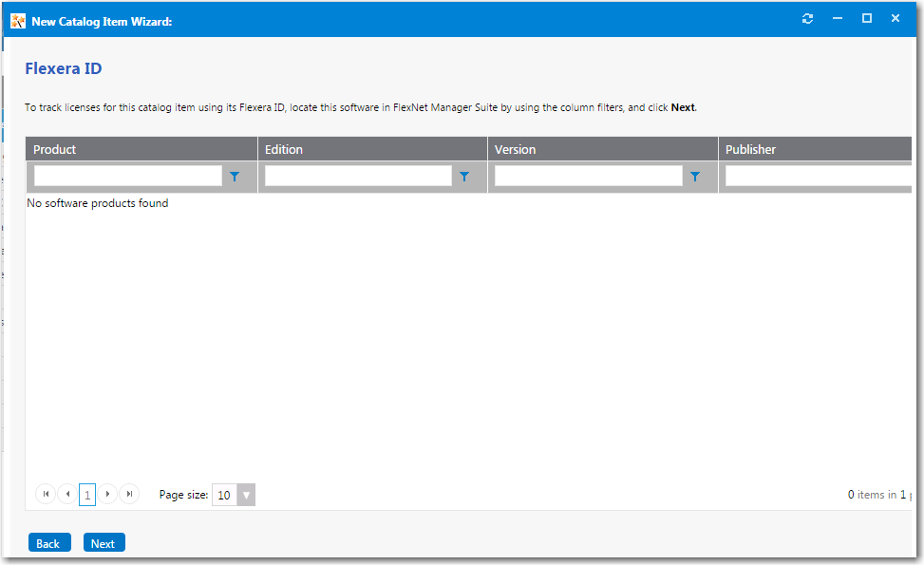Focus the Product filter text field
The image size is (924, 565).
(128, 177)
